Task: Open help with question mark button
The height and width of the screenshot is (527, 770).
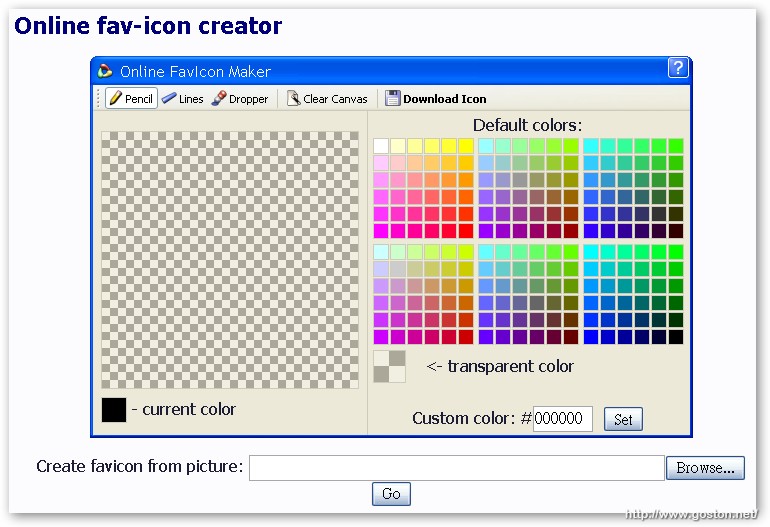Action: [678, 67]
